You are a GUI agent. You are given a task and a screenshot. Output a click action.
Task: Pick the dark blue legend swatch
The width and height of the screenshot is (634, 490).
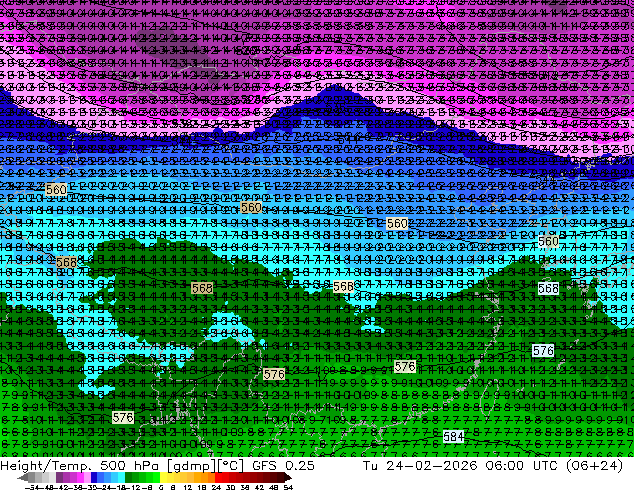point(94,477)
